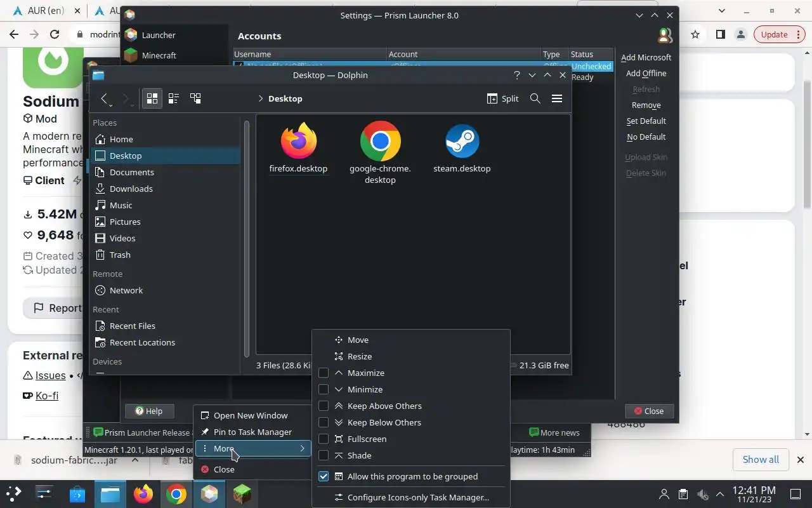This screenshot has width=812, height=508.
Task: Click Help button in Prism settings
Action: (x=149, y=411)
